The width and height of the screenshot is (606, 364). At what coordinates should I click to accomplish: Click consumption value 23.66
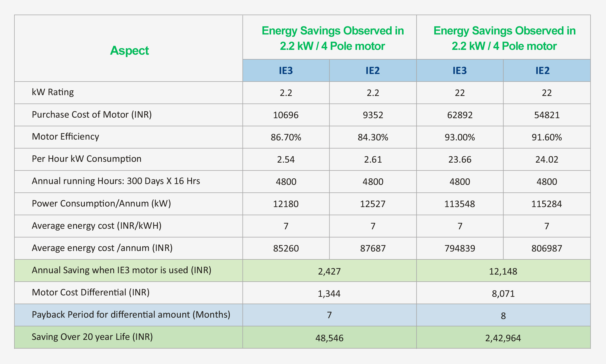(x=460, y=160)
